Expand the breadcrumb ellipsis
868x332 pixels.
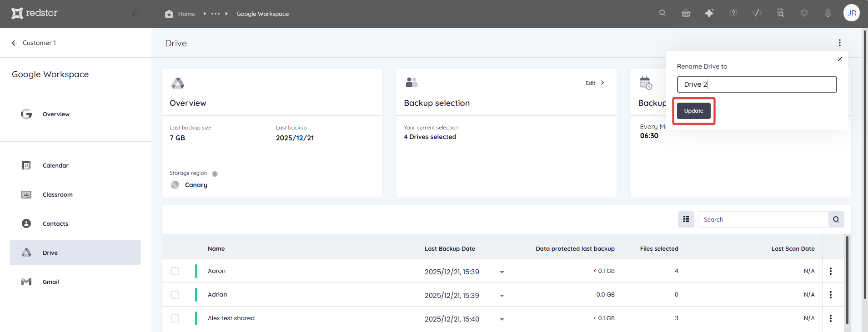click(216, 14)
